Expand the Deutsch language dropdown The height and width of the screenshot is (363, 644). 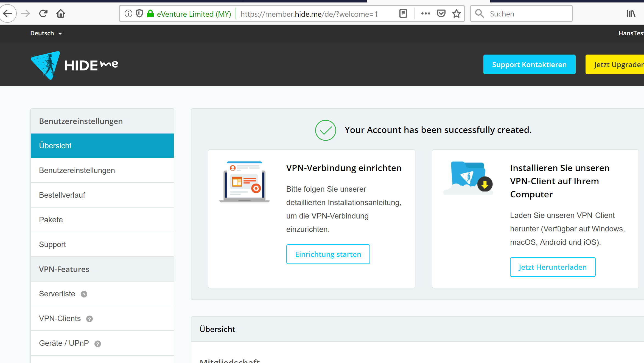[46, 33]
